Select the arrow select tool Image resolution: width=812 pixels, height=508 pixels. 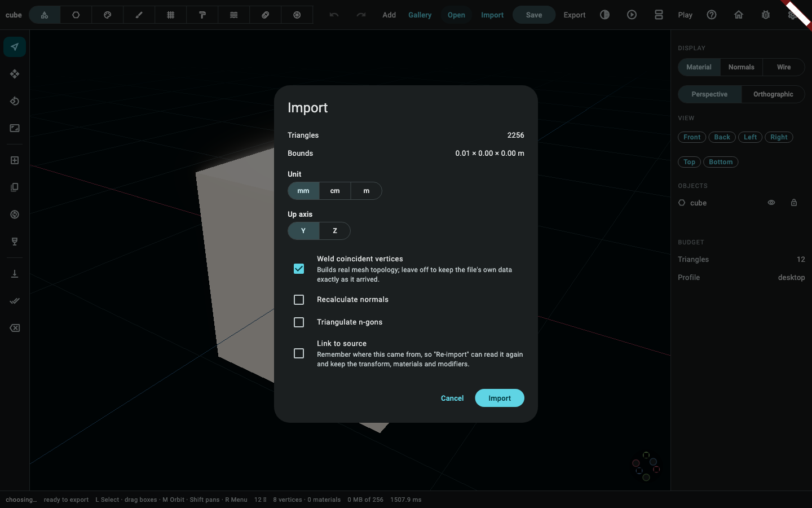(15, 47)
